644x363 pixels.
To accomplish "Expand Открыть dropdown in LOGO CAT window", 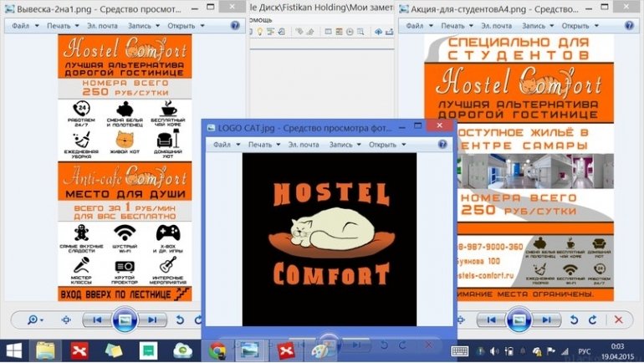I will click(x=386, y=144).
